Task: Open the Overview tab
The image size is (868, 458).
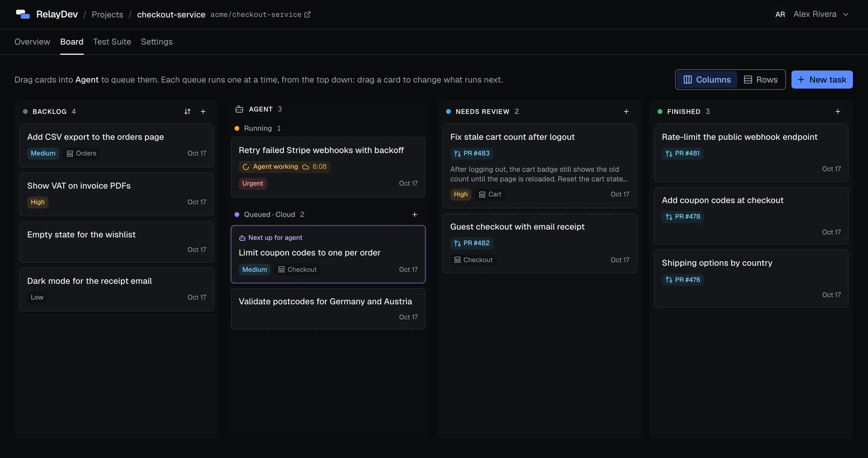Action: click(32, 42)
